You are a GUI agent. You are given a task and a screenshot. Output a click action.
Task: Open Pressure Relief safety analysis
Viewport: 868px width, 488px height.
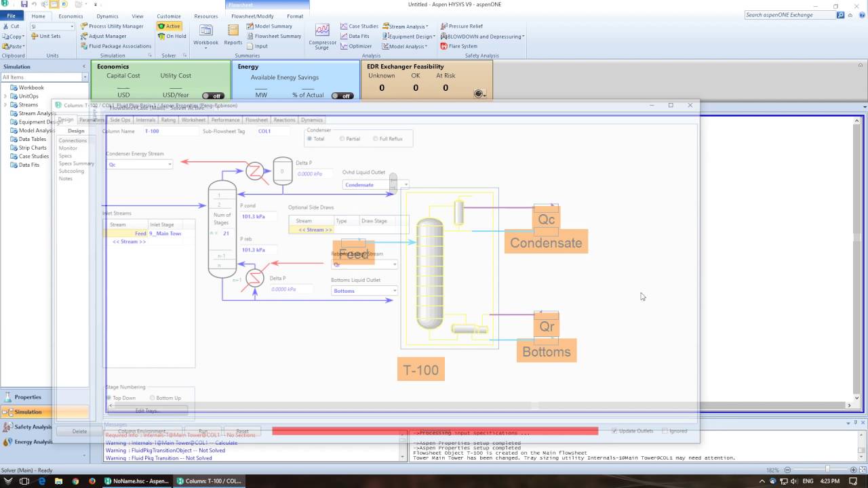pos(461,26)
